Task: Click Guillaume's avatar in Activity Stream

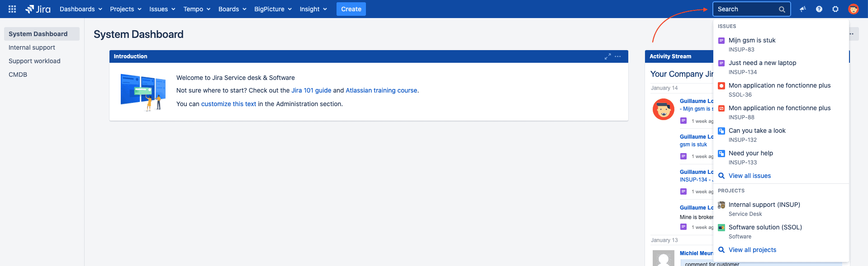Action: click(664, 109)
